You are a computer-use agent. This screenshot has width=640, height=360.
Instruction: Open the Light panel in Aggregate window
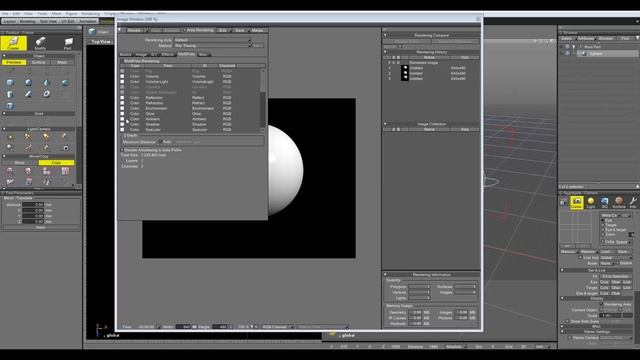tap(591, 202)
